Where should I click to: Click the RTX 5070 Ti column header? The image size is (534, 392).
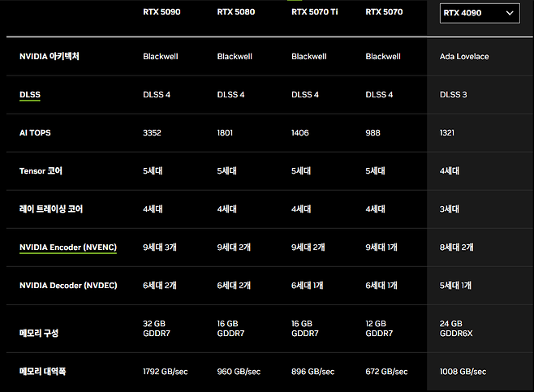coord(314,12)
